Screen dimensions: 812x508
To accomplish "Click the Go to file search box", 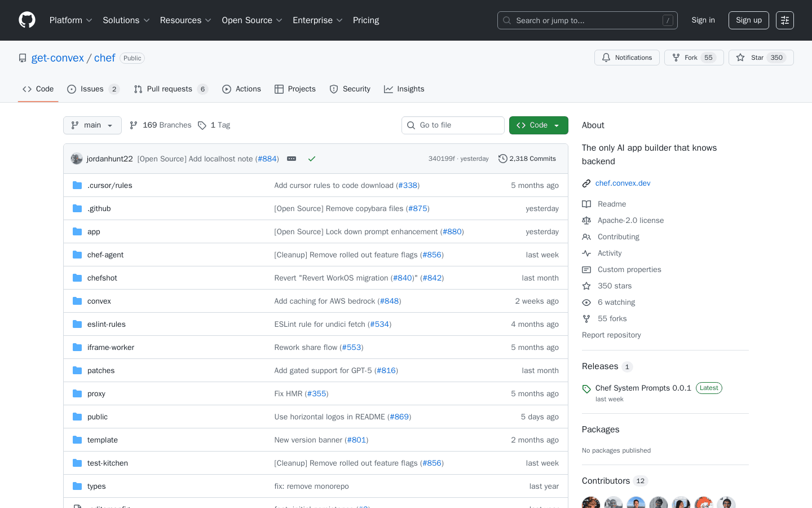I will coord(453,125).
